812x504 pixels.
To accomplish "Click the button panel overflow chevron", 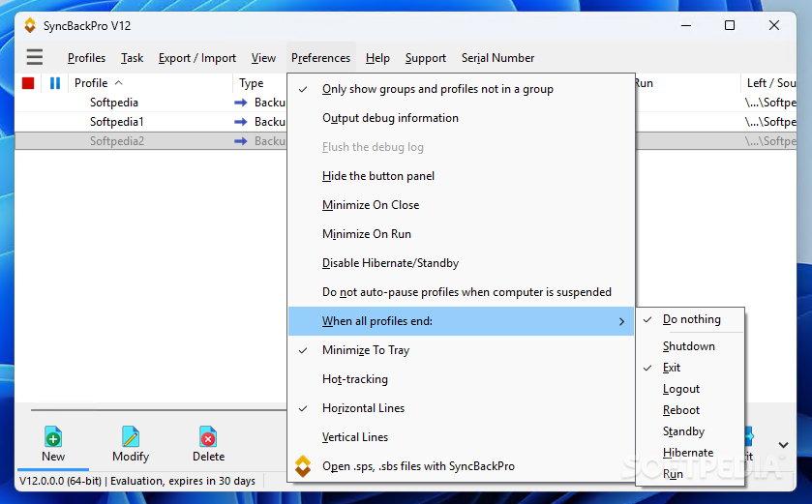I will [784, 445].
